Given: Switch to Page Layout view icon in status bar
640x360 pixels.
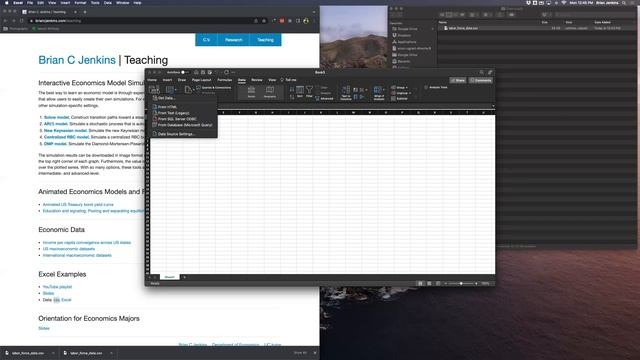Looking at the screenshot, I should point(429,283).
